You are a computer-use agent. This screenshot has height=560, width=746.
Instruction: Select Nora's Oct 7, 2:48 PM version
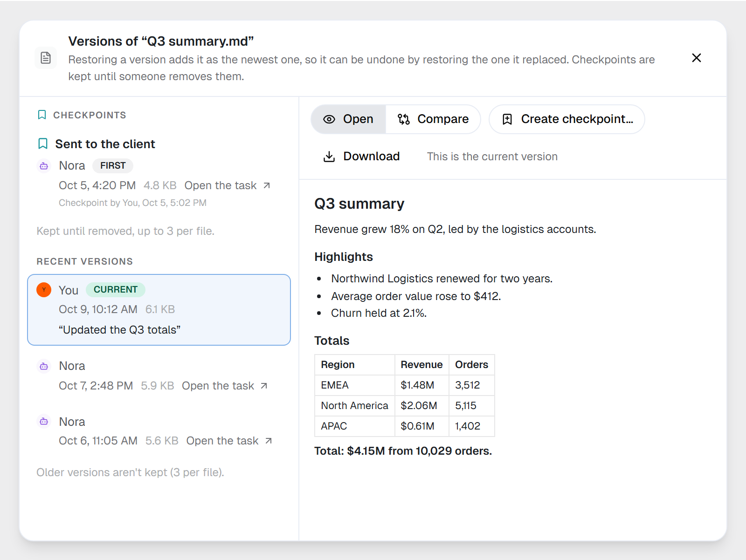159,376
